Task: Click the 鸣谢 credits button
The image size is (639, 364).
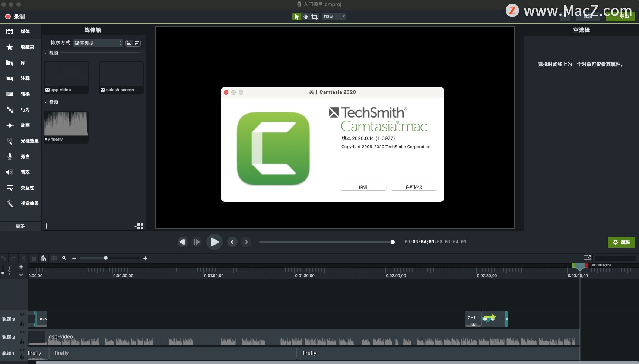Action: click(363, 187)
